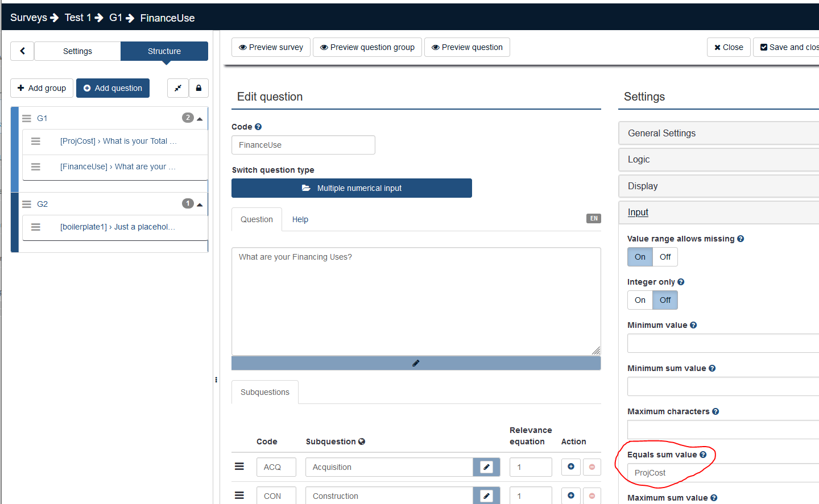Turn off Value range allows missing
Viewport: 819px width, 504px height.
pyautogui.click(x=665, y=257)
